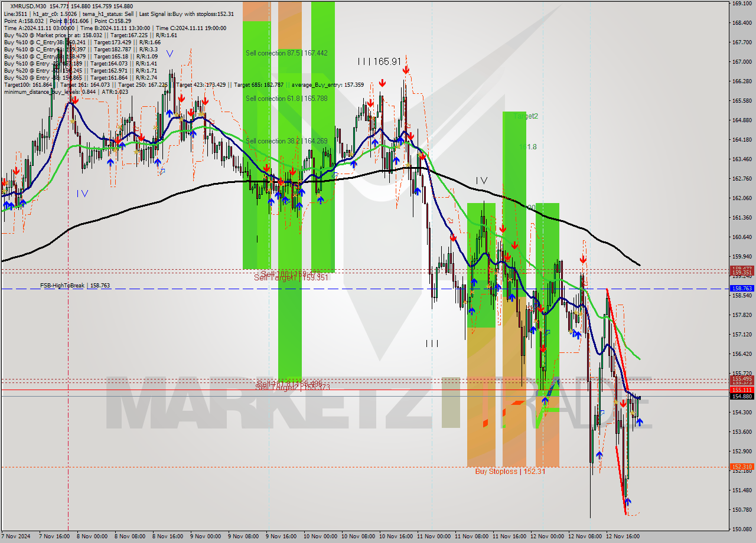Click the '7 Nov 2024' time axis label
This screenshot has height=543, width=756.
pyautogui.click(x=16, y=537)
